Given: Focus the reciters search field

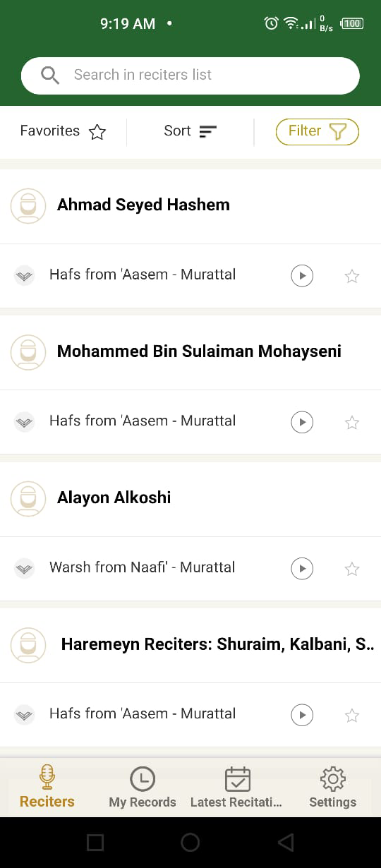Looking at the screenshot, I should 190,76.
